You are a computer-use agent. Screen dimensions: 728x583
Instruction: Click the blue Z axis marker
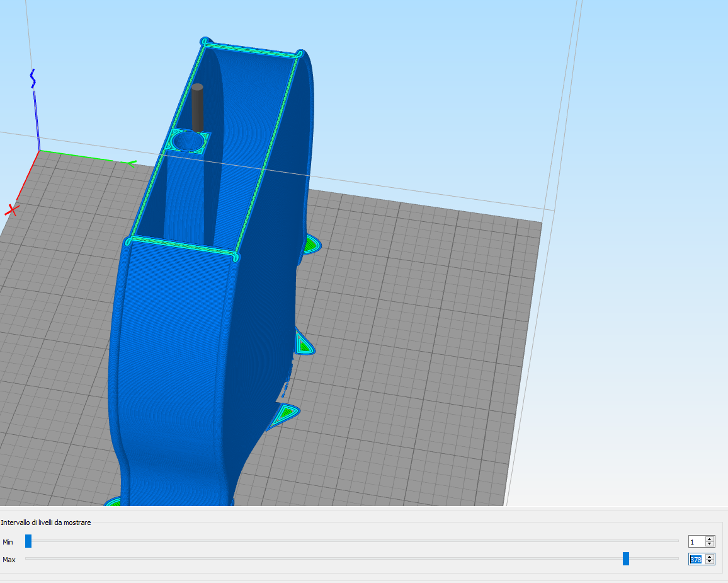tap(33, 79)
